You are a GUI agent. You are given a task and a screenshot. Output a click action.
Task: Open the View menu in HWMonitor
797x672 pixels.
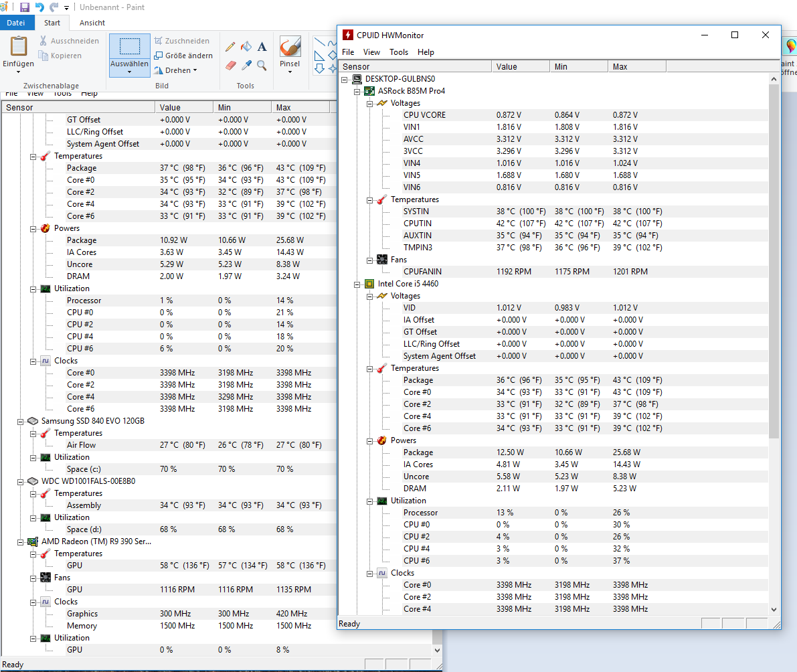pyautogui.click(x=371, y=52)
